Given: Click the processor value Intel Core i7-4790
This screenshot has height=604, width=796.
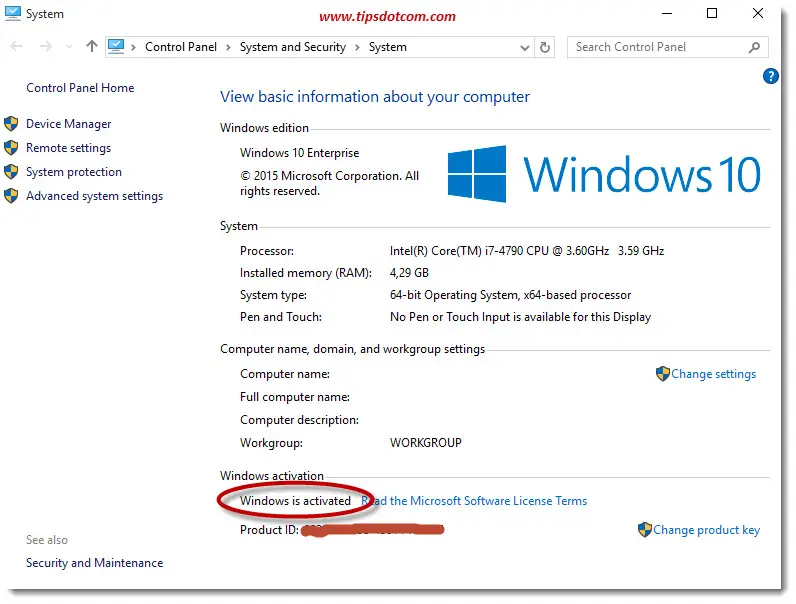Looking at the screenshot, I should (527, 251).
